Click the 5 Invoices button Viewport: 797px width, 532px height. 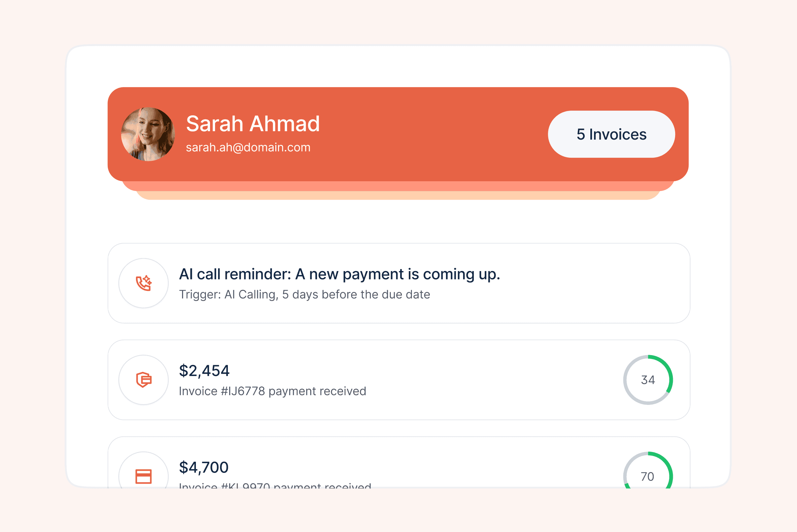611,134
